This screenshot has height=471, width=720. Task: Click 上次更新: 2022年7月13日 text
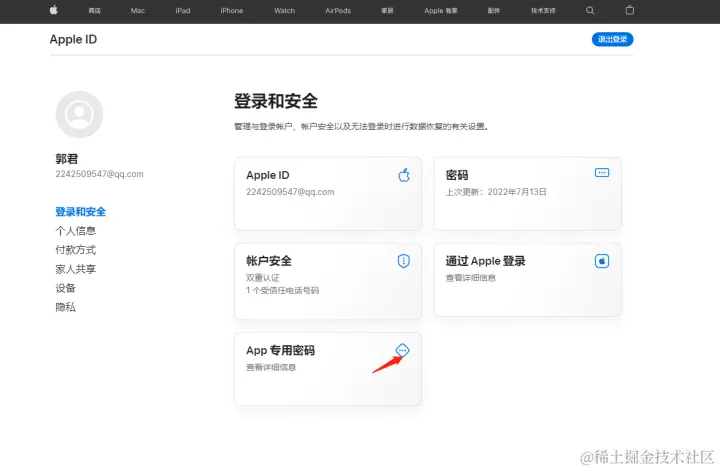click(496, 192)
